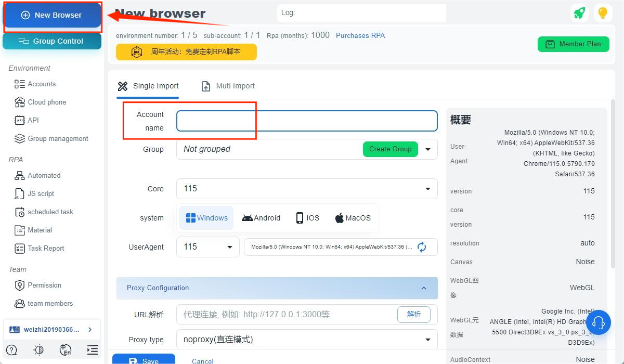Click the Cancel link

pos(203,361)
